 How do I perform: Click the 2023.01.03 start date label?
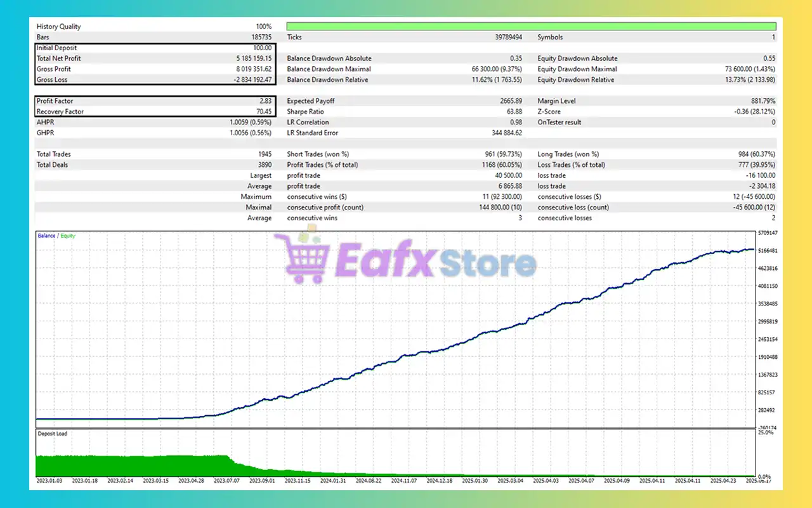(x=49, y=481)
